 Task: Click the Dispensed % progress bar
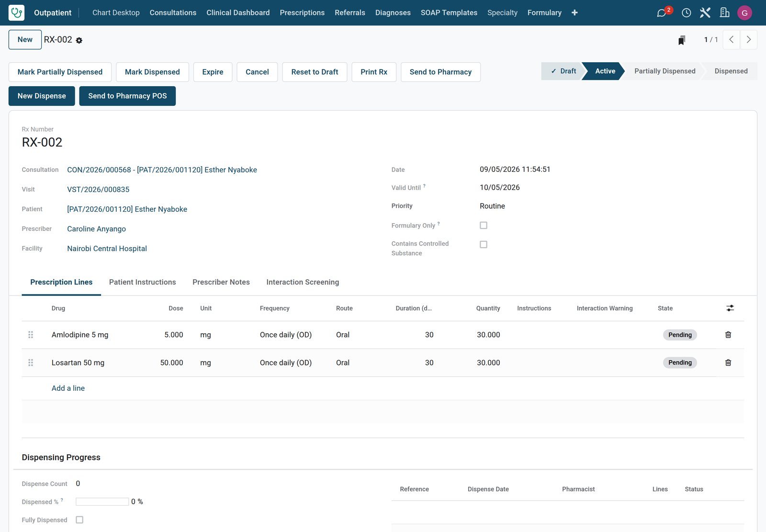(102, 501)
